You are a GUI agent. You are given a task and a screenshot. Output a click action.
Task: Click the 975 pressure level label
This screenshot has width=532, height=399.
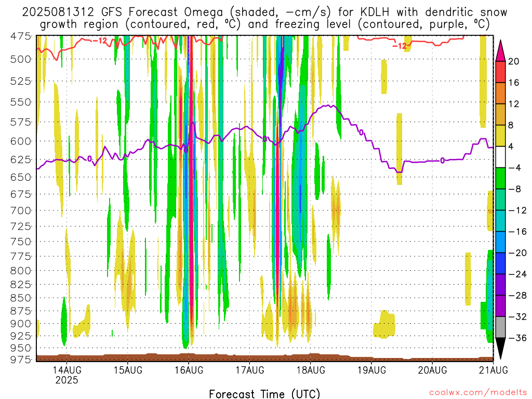[21, 360]
